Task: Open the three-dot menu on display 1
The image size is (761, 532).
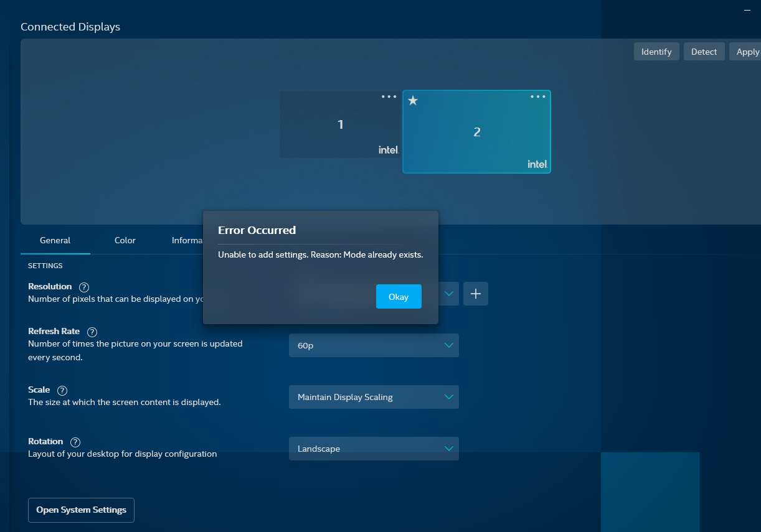Action: (x=389, y=97)
